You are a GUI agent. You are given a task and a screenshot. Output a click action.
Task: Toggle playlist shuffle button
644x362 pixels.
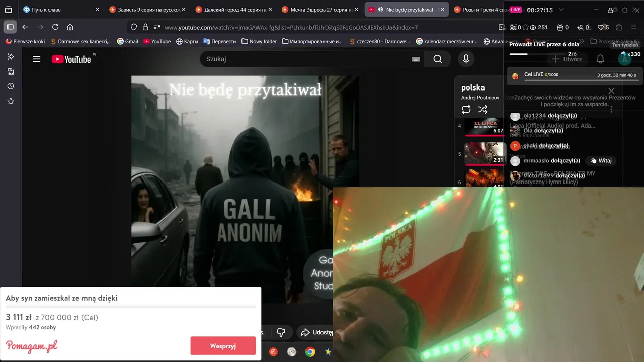click(482, 110)
